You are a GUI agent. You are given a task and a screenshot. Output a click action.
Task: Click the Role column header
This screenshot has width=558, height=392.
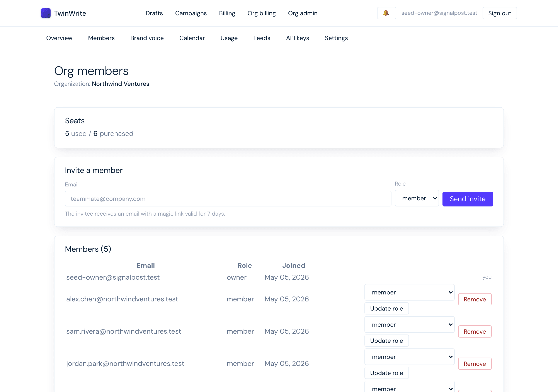pyautogui.click(x=245, y=265)
